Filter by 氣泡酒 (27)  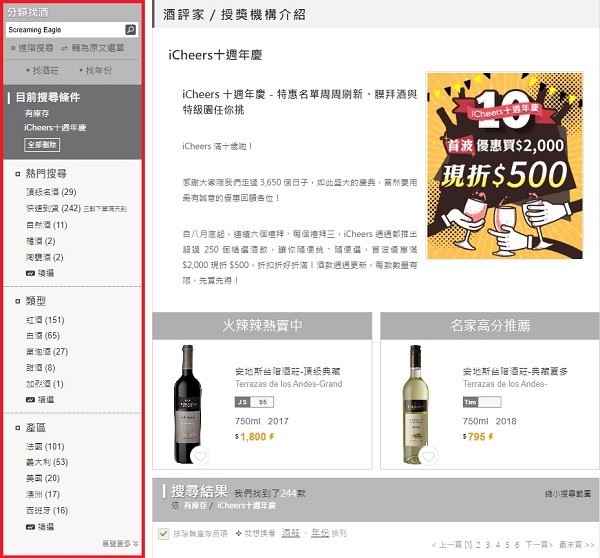tap(47, 352)
